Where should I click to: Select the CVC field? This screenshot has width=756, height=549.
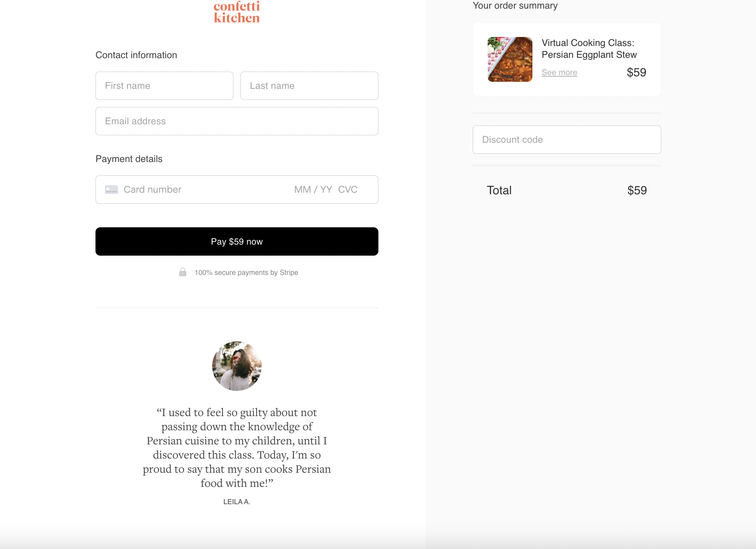(348, 190)
